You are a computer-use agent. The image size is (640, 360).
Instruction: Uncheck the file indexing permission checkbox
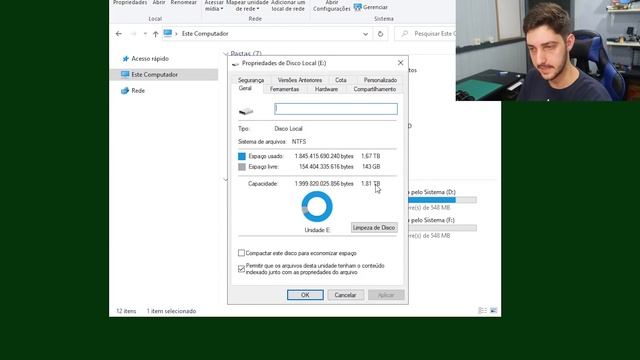click(x=241, y=269)
